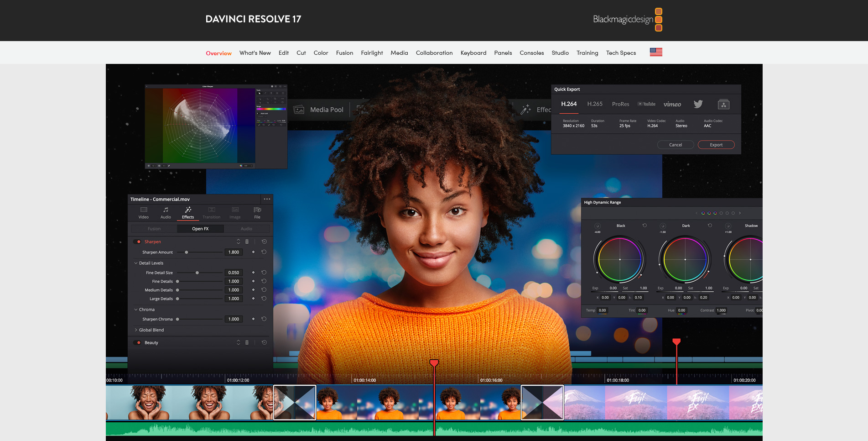The width and height of the screenshot is (868, 441).
Task: Click the Fine Detail Size 0.050 value field
Action: 234,273
